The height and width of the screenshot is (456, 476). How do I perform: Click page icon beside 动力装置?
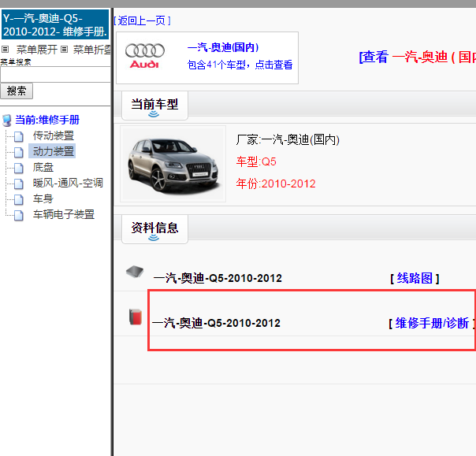[x=19, y=152]
